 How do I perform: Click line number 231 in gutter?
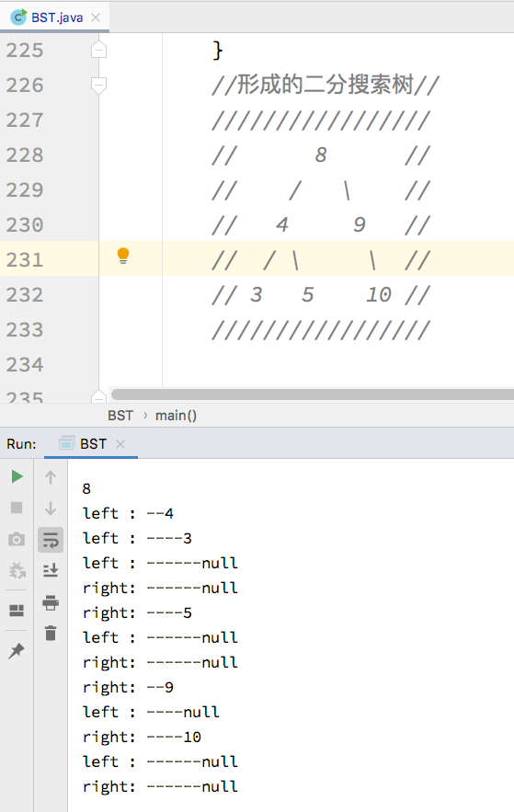(25, 259)
